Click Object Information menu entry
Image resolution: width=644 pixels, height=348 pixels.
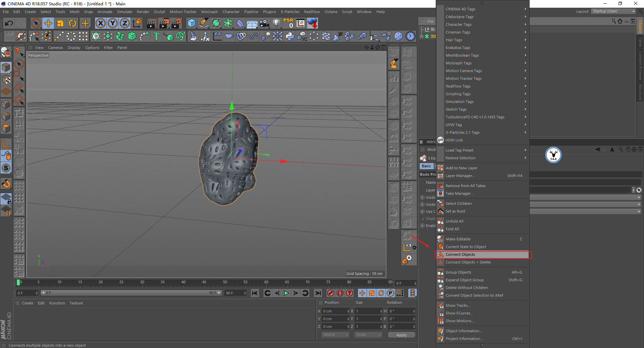click(x=483, y=331)
